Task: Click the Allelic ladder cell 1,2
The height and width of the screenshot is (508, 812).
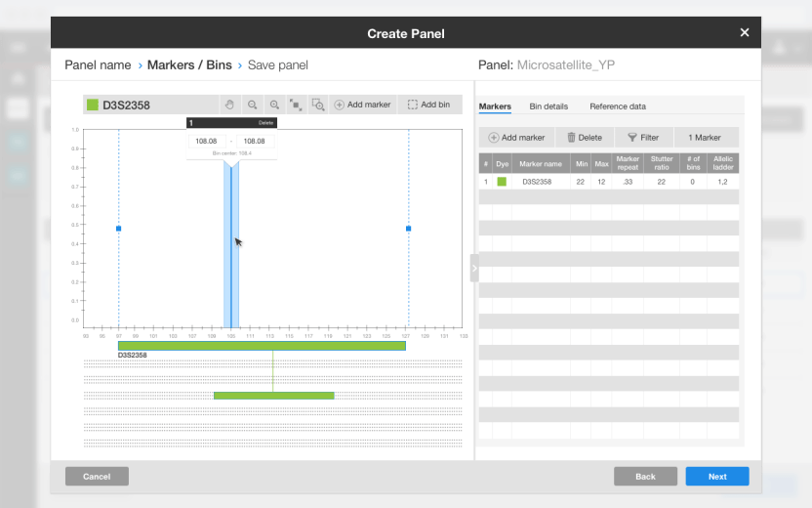Action: (x=723, y=182)
